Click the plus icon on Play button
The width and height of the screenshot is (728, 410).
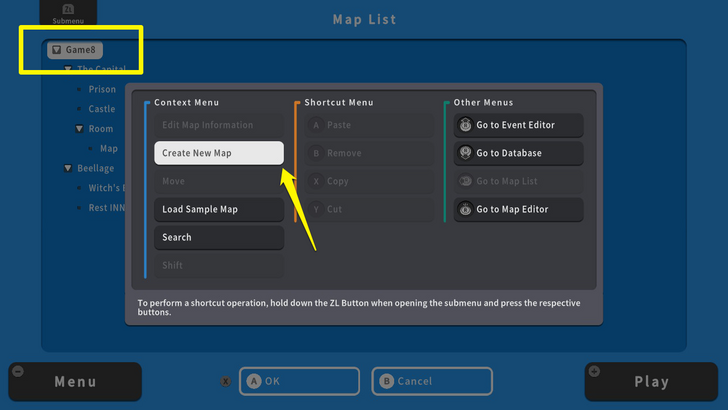point(594,371)
